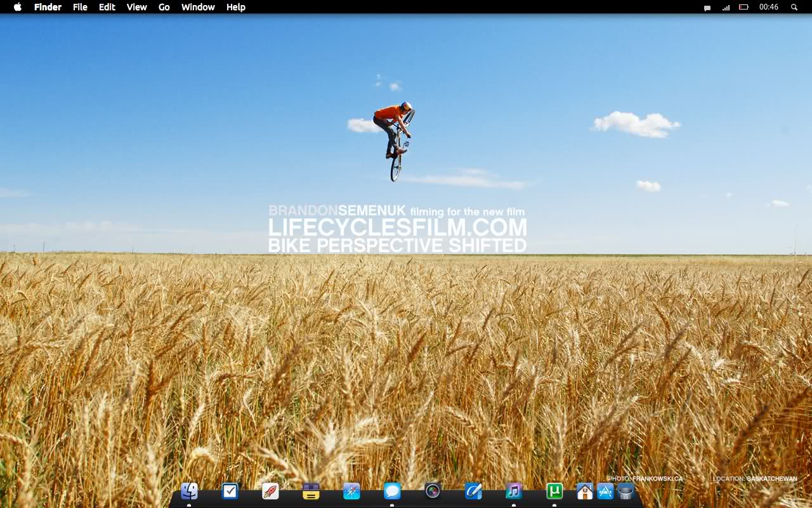Open Messages blue bubble icon in dock
This screenshot has width=812, height=508.
point(392,491)
